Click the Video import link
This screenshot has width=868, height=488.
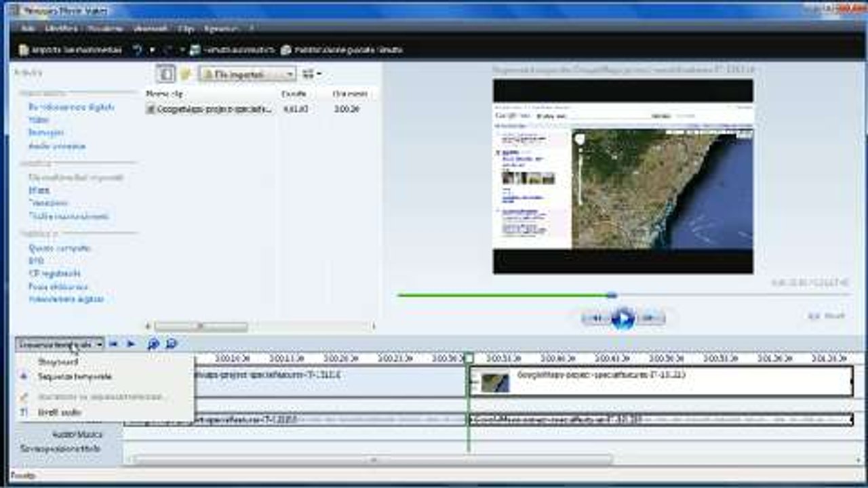coord(38,119)
